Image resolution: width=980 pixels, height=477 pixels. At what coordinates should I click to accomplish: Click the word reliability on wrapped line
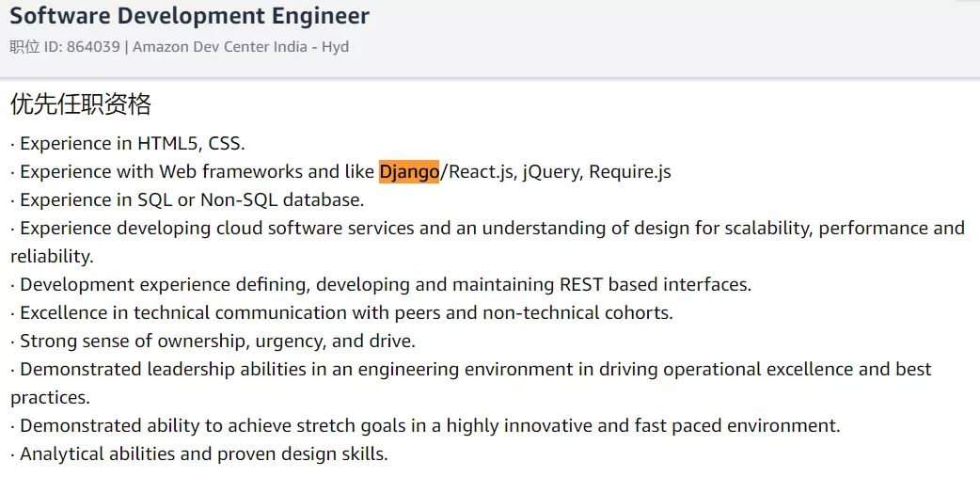click(x=52, y=256)
